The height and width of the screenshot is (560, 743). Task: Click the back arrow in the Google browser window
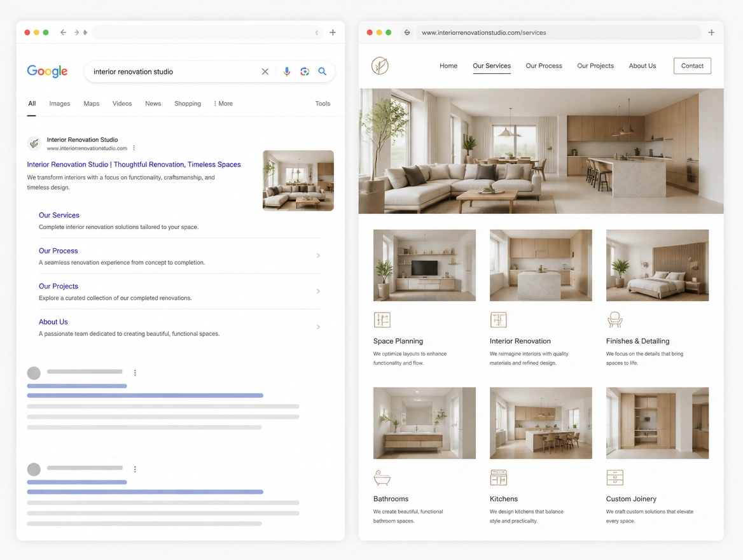click(63, 32)
